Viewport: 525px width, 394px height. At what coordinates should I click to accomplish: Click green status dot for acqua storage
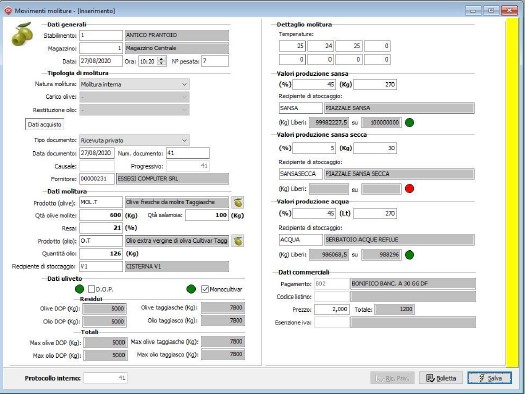[x=409, y=255]
